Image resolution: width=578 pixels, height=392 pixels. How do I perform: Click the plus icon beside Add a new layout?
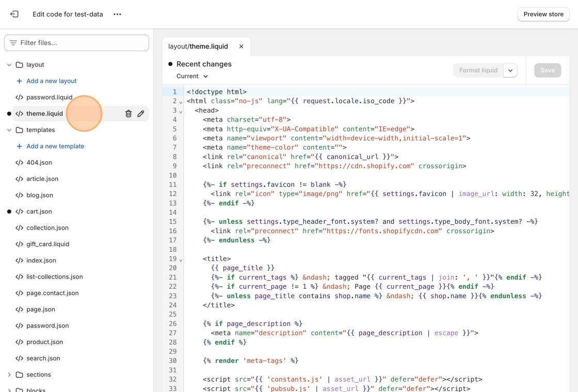[19, 80]
